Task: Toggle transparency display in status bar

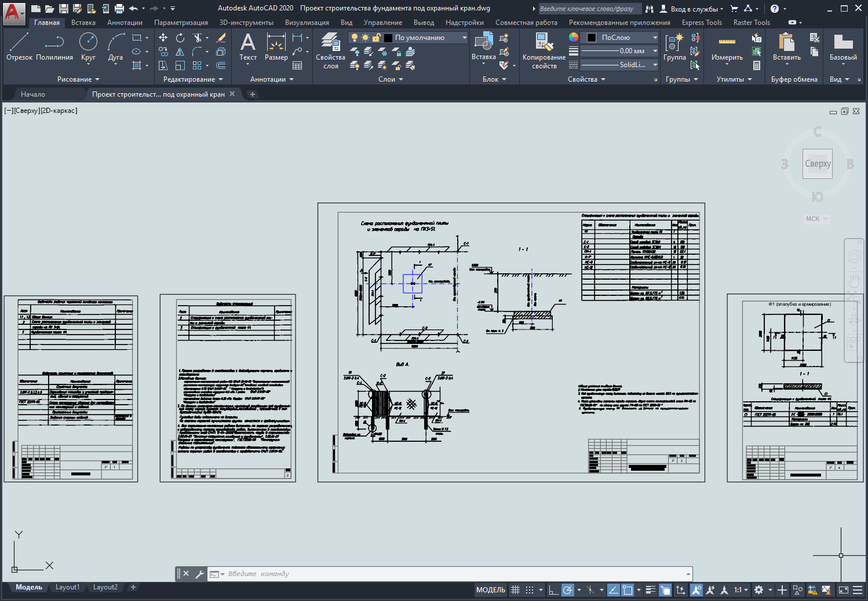Action: tap(665, 590)
